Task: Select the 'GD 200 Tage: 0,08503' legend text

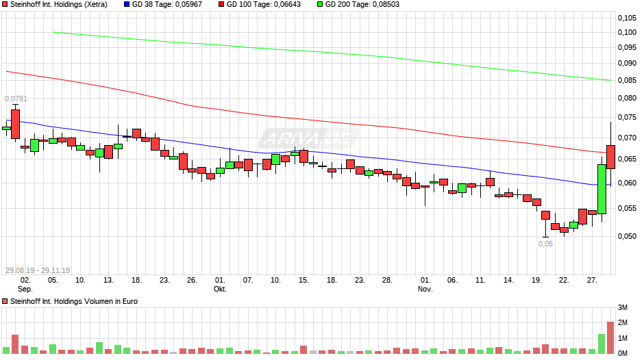Action: click(x=362, y=5)
